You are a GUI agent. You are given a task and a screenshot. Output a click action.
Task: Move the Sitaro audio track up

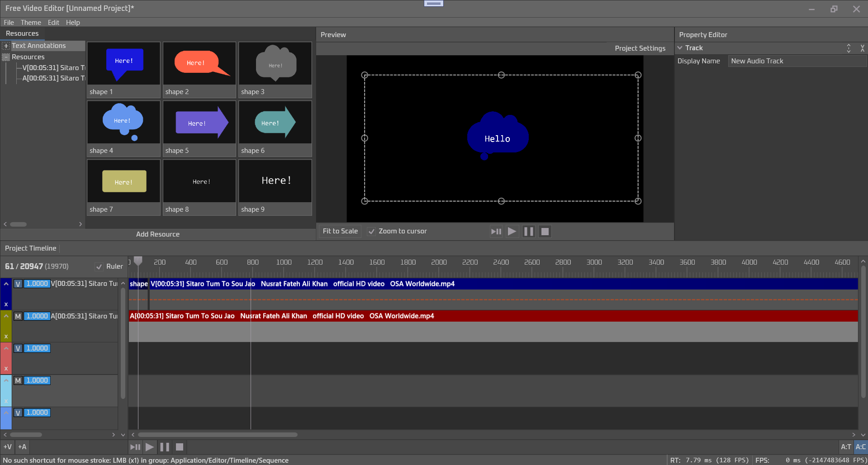point(6,316)
